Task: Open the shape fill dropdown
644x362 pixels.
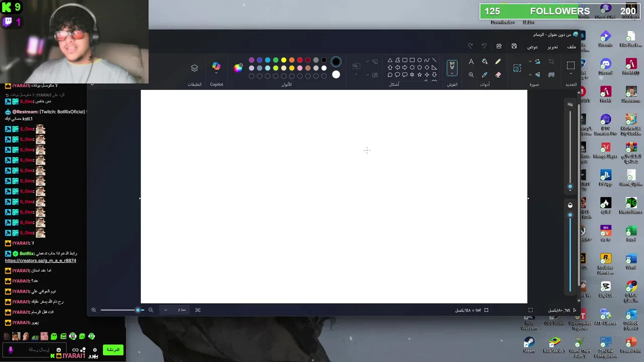Action: coord(368,74)
